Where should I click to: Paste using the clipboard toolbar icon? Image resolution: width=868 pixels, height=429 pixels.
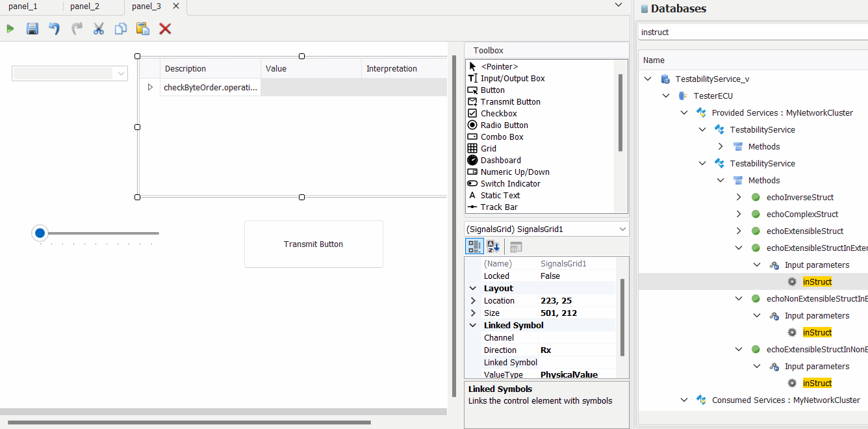pos(143,29)
